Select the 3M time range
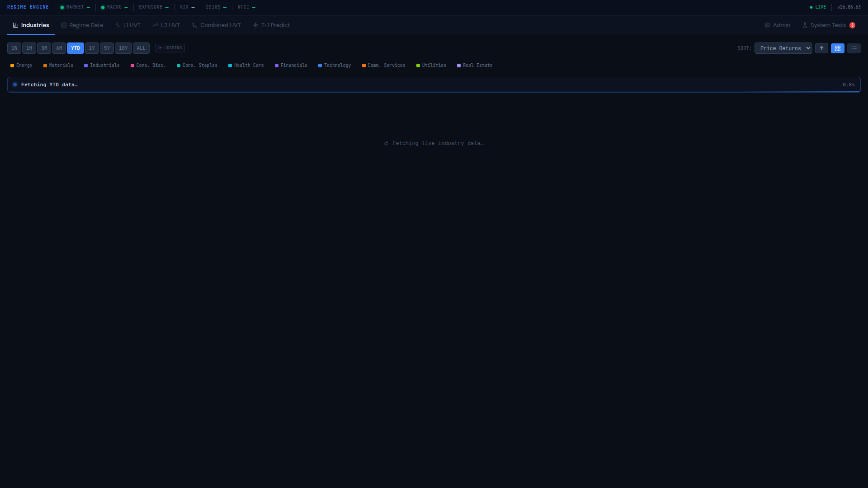The image size is (868, 488). (x=44, y=48)
